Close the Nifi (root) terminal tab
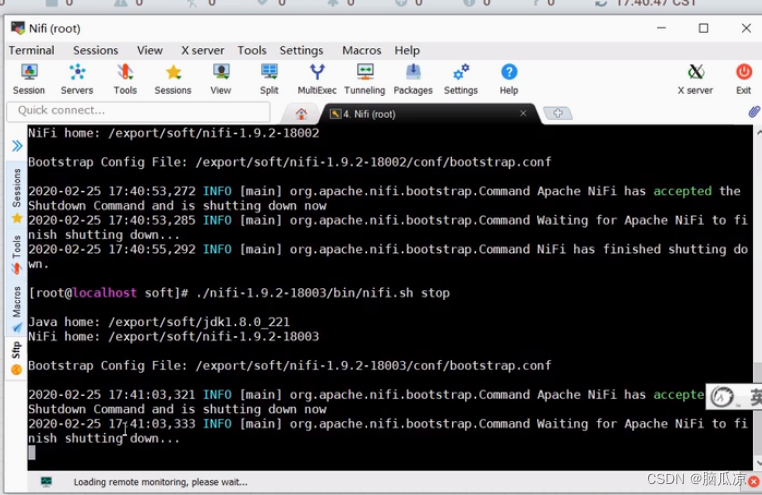This screenshot has height=495, width=762. pyautogui.click(x=523, y=113)
